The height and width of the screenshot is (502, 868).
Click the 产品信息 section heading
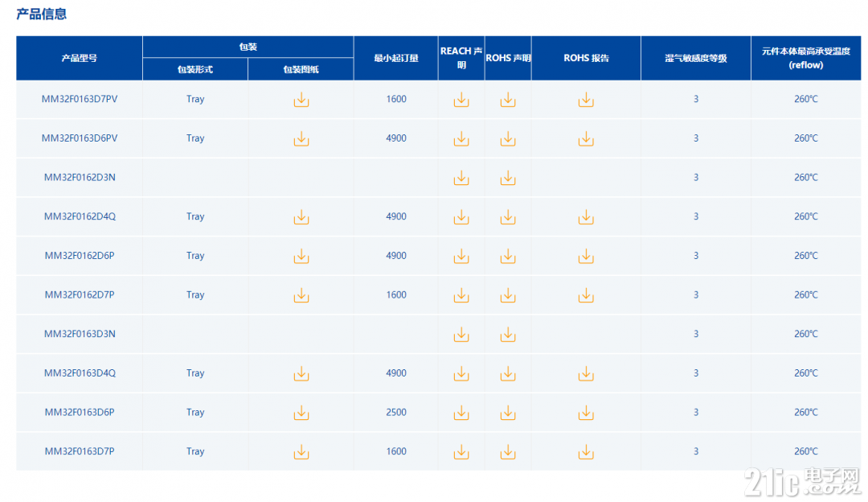pyautogui.click(x=42, y=14)
